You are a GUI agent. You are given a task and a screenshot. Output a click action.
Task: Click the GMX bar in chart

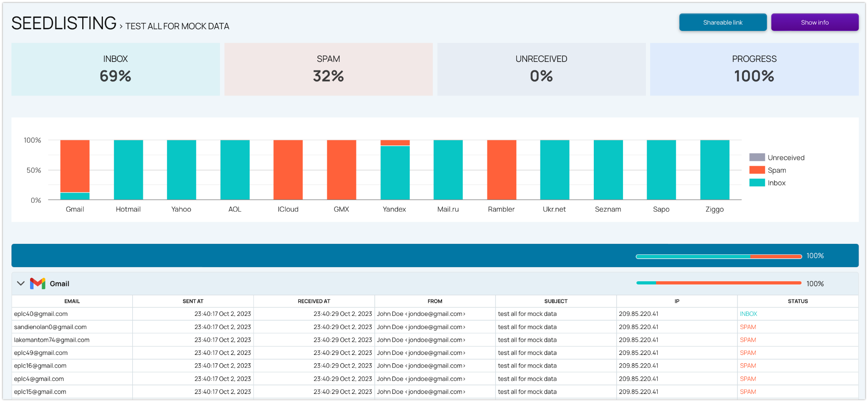pos(342,170)
